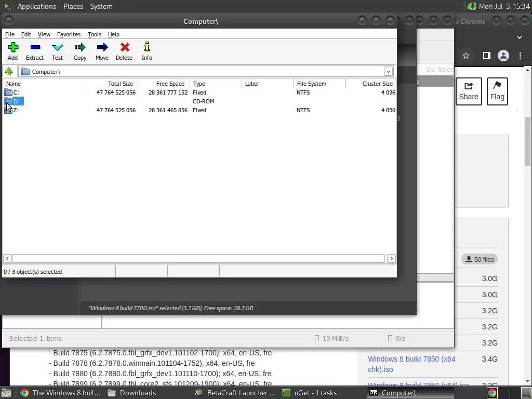
Task: Click the Chrome icon at taskbar right end
Action: coord(492,393)
